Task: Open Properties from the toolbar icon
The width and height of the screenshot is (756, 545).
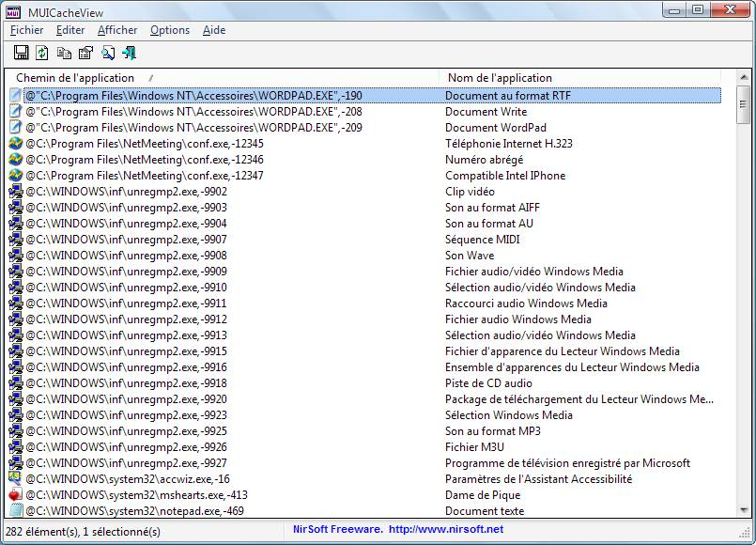Action: [x=85, y=53]
